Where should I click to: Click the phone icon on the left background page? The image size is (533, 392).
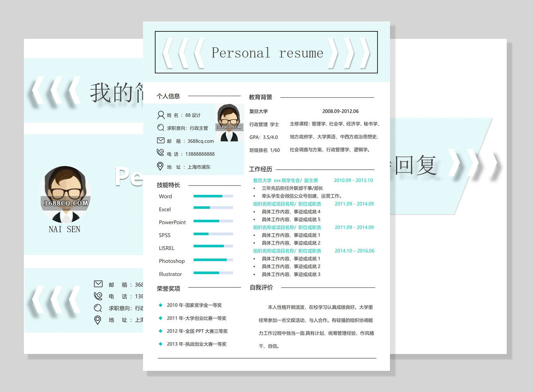tap(98, 296)
